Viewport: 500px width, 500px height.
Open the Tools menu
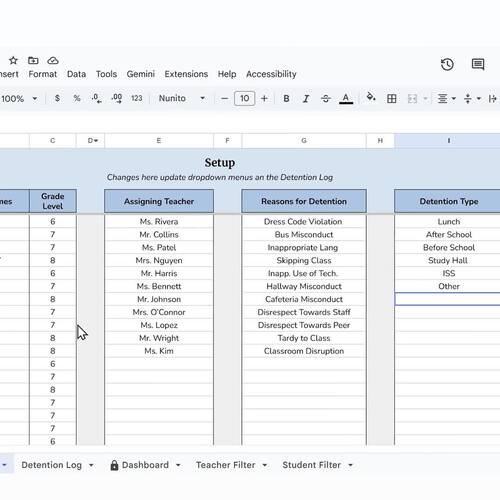coord(106,74)
